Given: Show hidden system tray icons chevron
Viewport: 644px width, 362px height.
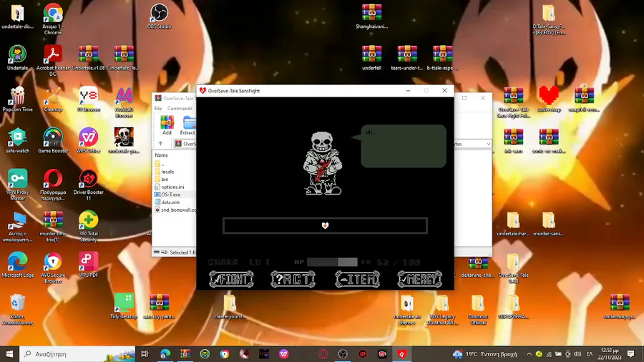Looking at the screenshot, I should coord(529,354).
